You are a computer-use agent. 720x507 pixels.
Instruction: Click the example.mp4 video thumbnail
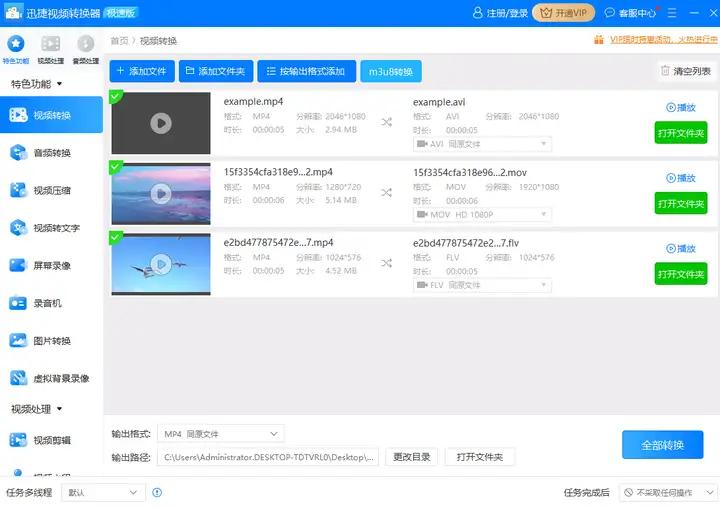[x=161, y=123]
